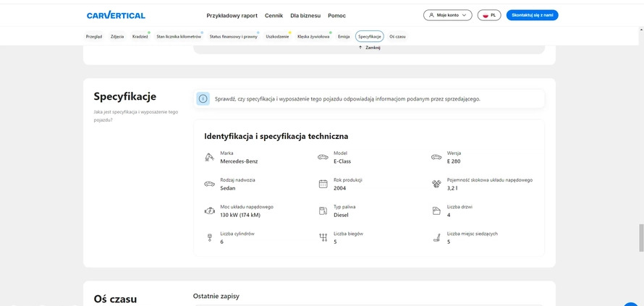Jump to Przegląd section
644x306 pixels.
pyautogui.click(x=93, y=37)
